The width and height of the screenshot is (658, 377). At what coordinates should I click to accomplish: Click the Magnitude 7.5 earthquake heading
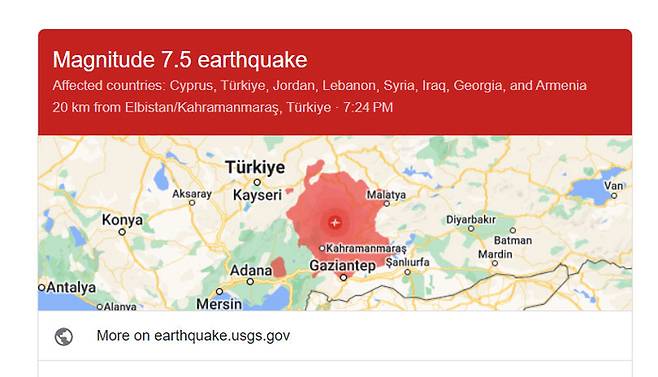pos(180,60)
